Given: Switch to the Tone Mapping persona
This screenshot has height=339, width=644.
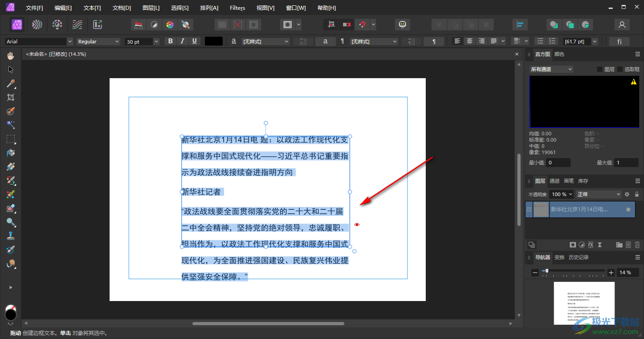Looking at the screenshot, I should pyautogui.click(x=77, y=24).
